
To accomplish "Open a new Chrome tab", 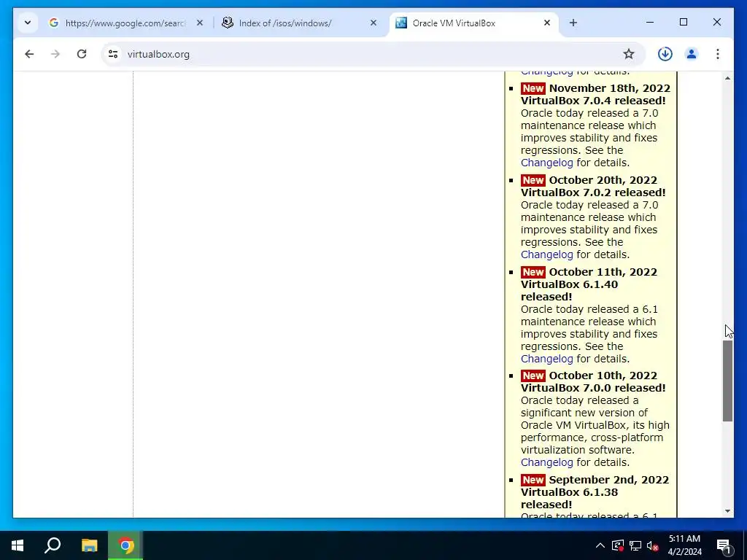I will 573,23.
